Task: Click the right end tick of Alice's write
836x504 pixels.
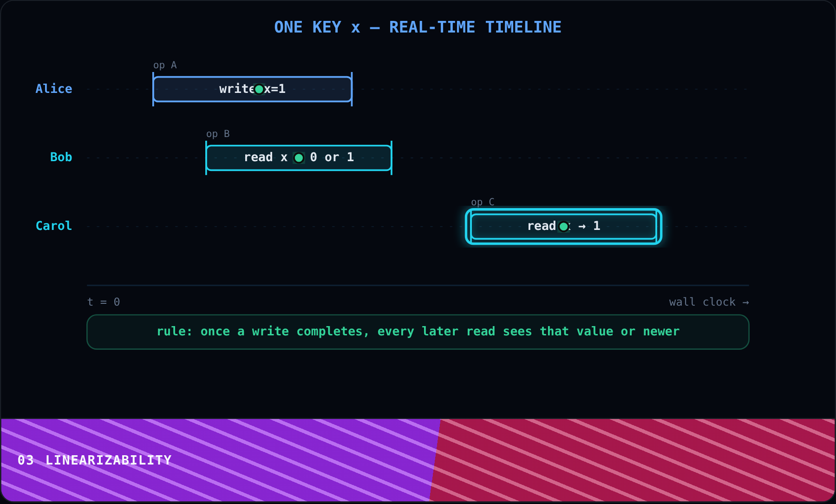Action: 352,89
